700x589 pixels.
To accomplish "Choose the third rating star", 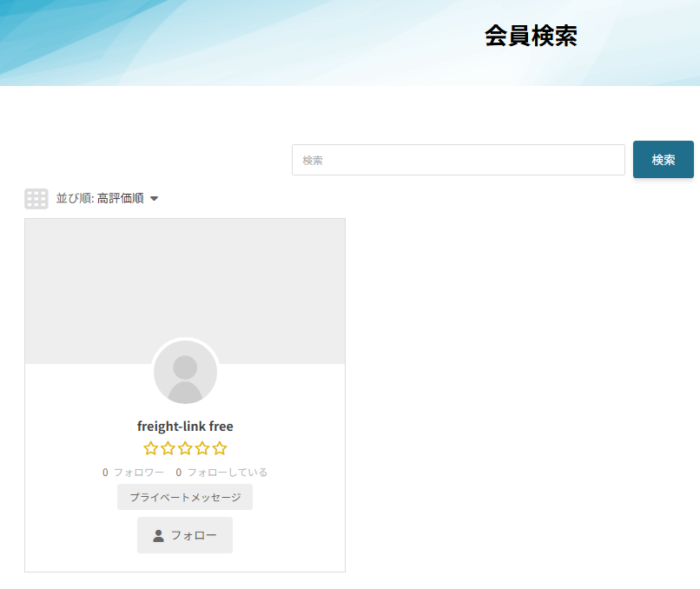I will click(x=185, y=448).
